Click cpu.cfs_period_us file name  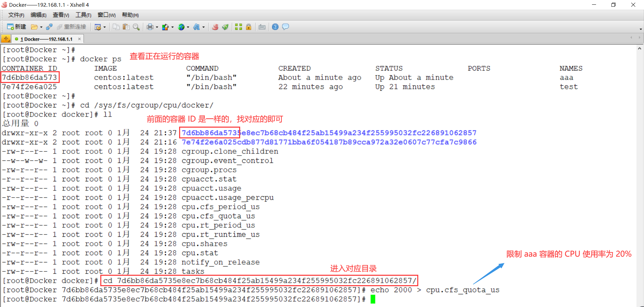(221, 207)
